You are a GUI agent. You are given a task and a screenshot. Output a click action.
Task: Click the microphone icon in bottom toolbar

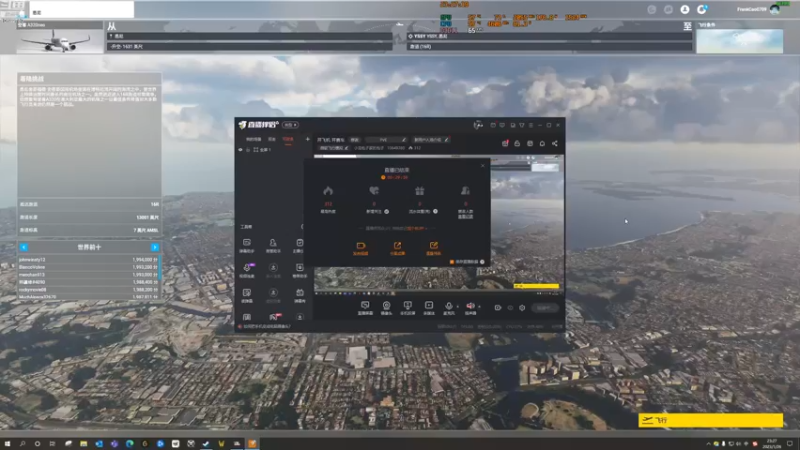coord(448,306)
